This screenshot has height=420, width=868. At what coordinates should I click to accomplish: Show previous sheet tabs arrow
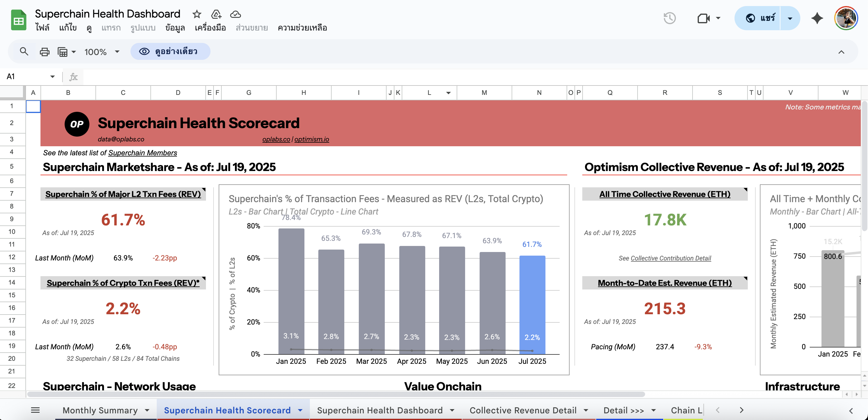pyautogui.click(x=718, y=410)
